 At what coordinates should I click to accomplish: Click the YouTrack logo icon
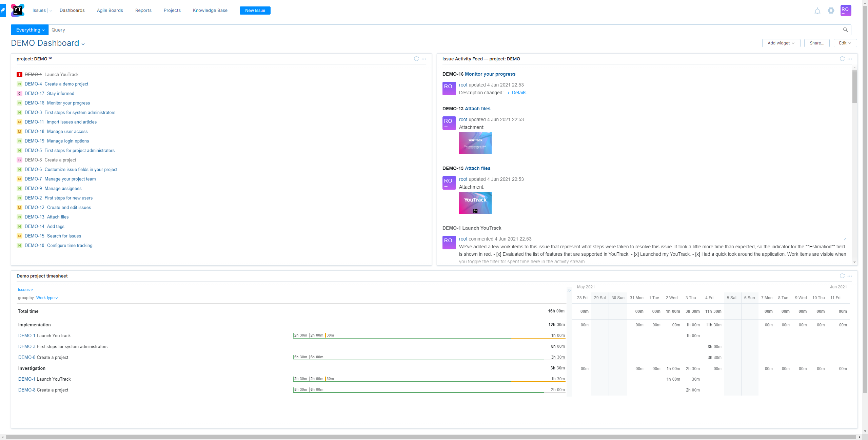click(18, 10)
